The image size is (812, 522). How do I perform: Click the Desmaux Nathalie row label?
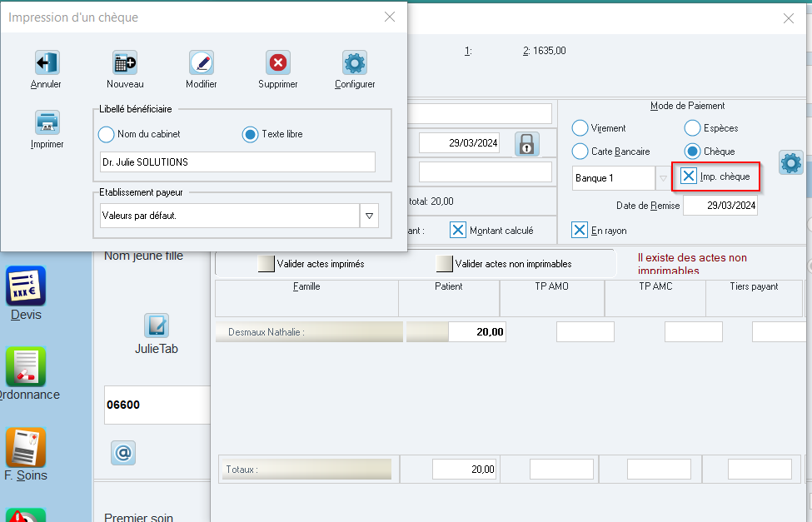pyautogui.click(x=309, y=332)
